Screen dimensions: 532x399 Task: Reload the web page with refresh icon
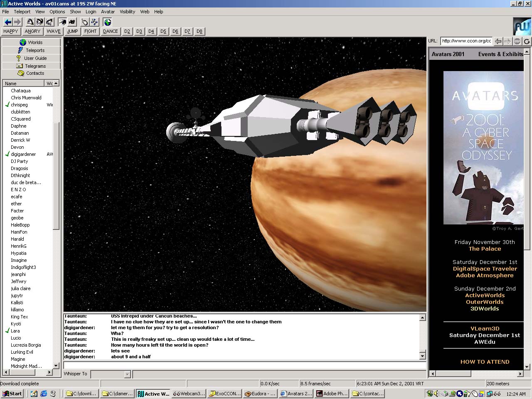pyautogui.click(x=527, y=41)
